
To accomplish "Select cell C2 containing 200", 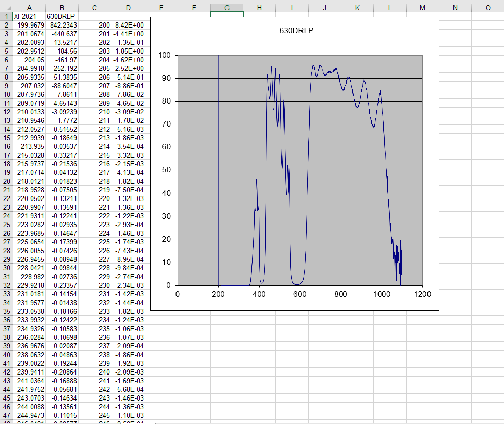I will (x=95, y=25).
